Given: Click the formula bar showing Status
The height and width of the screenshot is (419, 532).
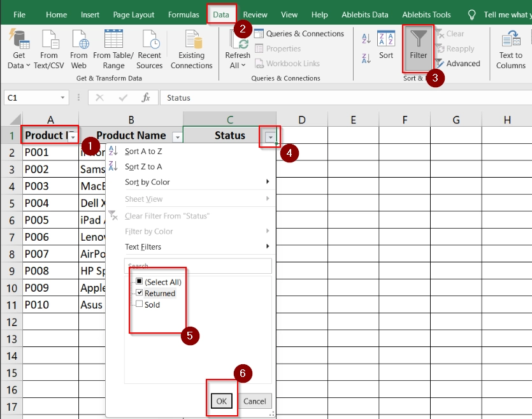Looking at the screenshot, I should (345, 97).
